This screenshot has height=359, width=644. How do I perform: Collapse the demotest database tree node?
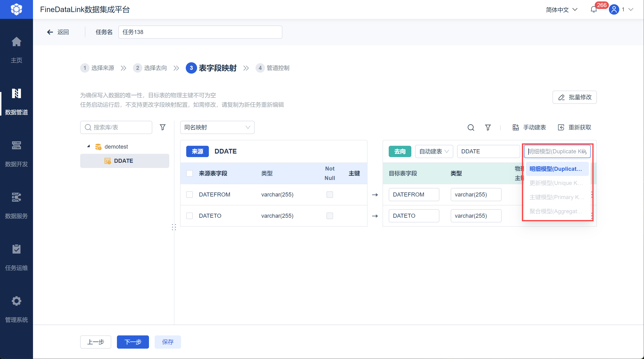pyautogui.click(x=88, y=146)
